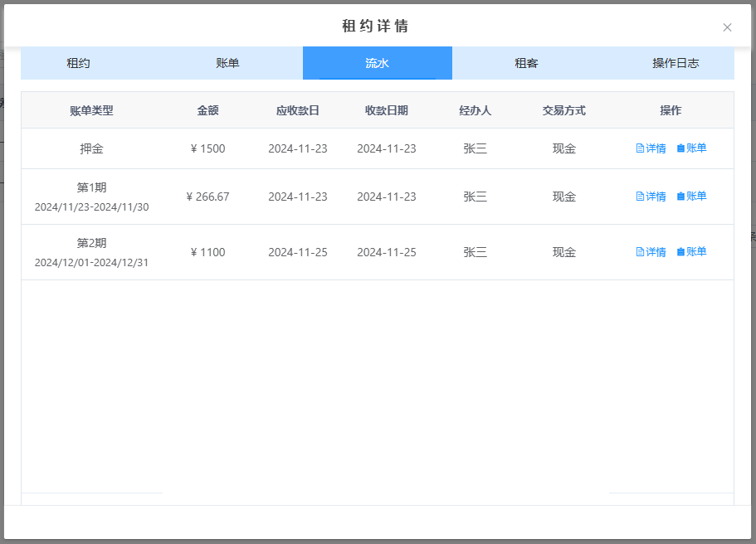The width and height of the screenshot is (756, 544).
Task: Switch to the 租约 tab
Action: (x=79, y=63)
